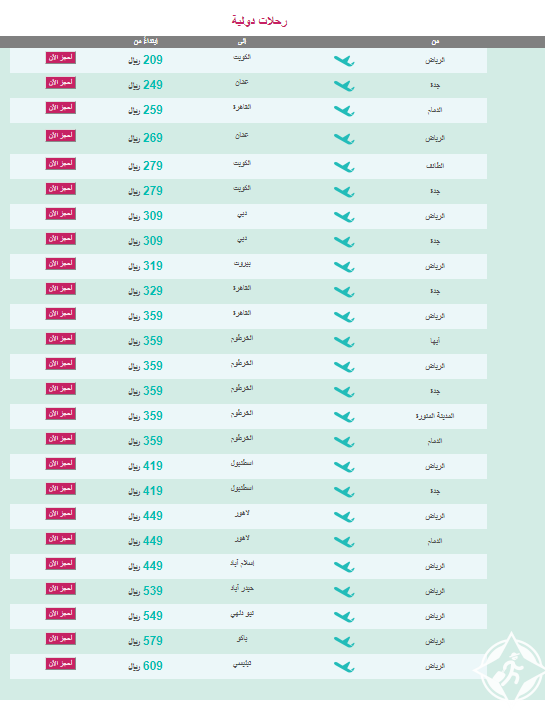The width and height of the screenshot is (556, 710).
Task: Click the airplane icon in the 329 riyal row
Action: coord(344,292)
